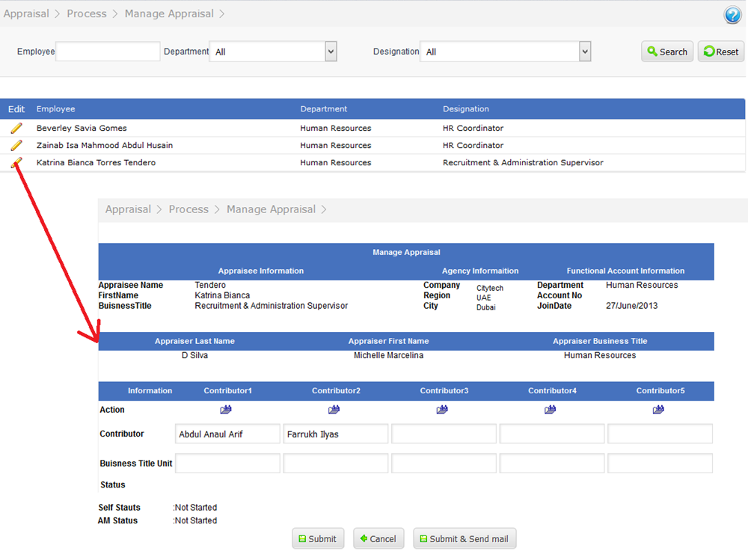Open the Designation dropdown filter

click(506, 52)
